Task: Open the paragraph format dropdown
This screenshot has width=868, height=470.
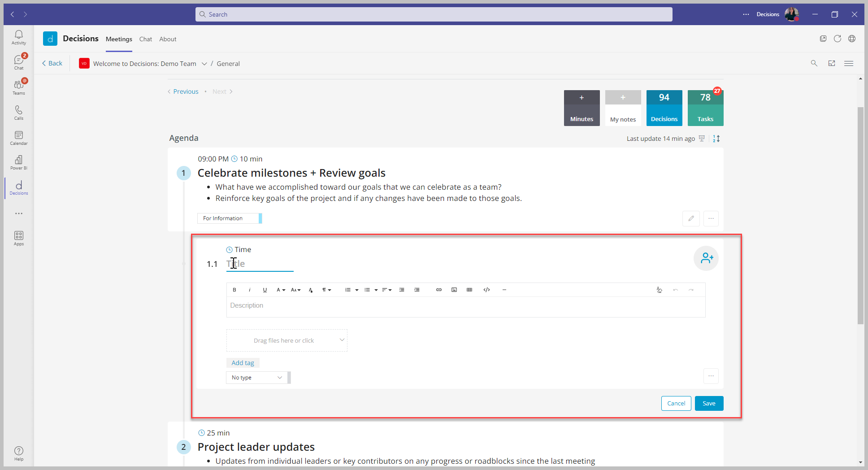Action: pos(326,290)
